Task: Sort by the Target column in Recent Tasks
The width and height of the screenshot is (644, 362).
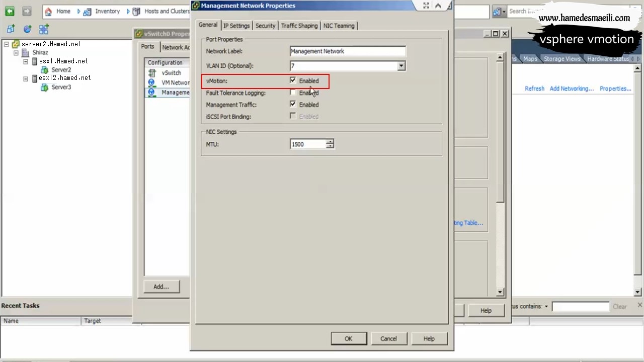Action: click(x=111, y=321)
